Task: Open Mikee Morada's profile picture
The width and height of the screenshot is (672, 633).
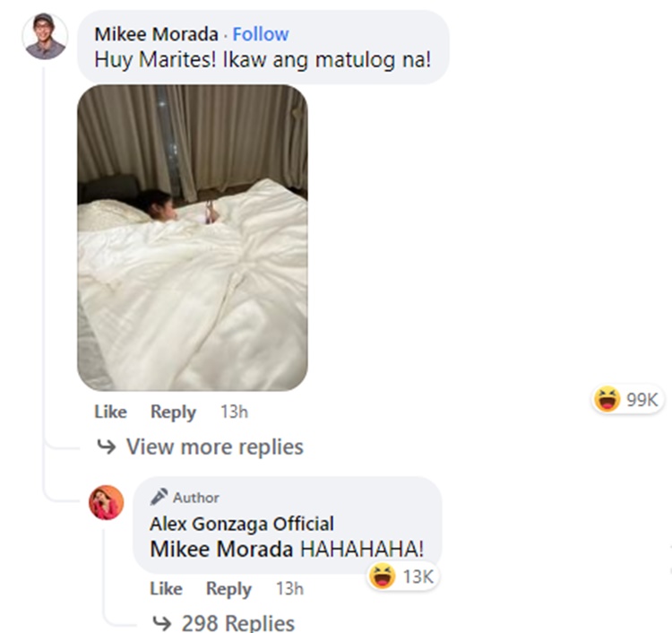Action: (x=45, y=36)
